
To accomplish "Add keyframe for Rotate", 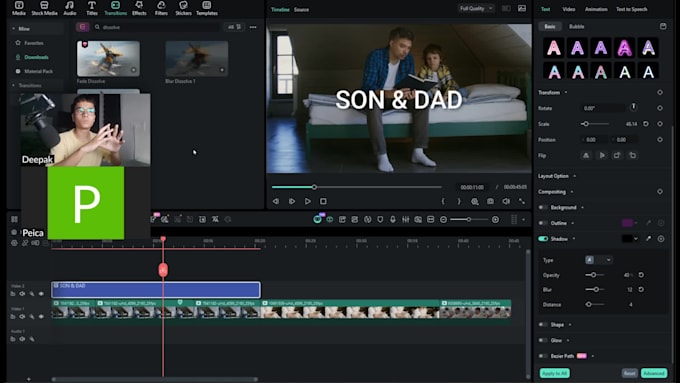I will point(660,108).
